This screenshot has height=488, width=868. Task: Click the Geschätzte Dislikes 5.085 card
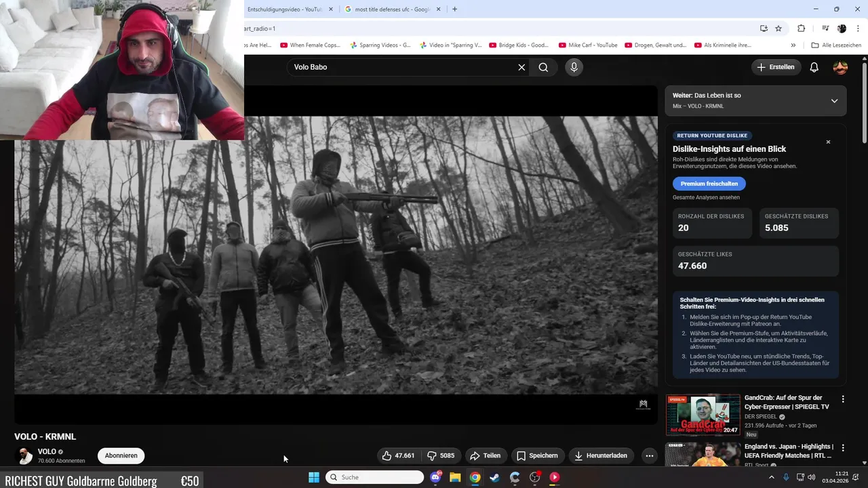coord(799,223)
